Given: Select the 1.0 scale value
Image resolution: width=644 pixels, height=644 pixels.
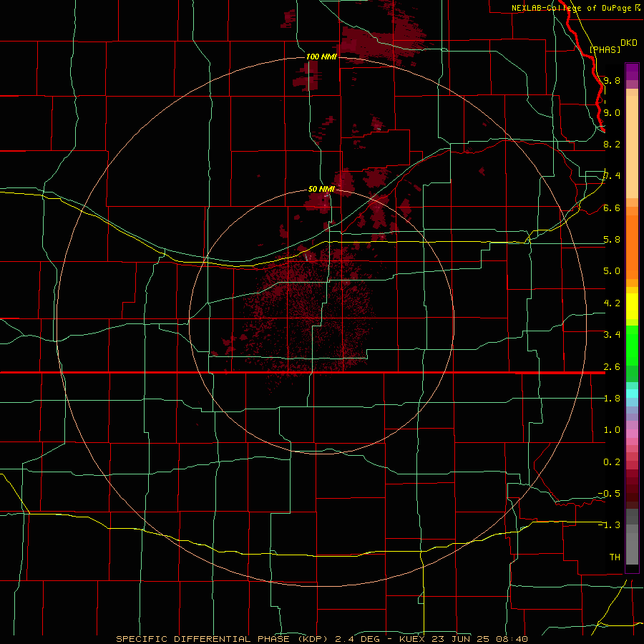Looking at the screenshot, I should pyautogui.click(x=612, y=430).
